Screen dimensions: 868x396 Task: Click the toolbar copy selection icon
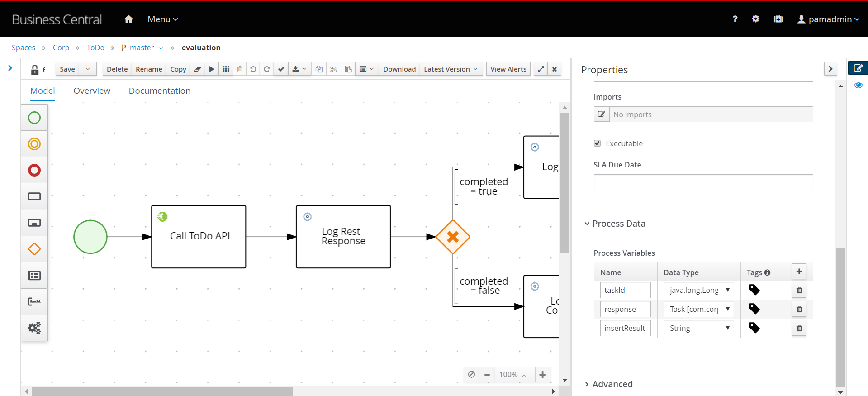tap(319, 69)
